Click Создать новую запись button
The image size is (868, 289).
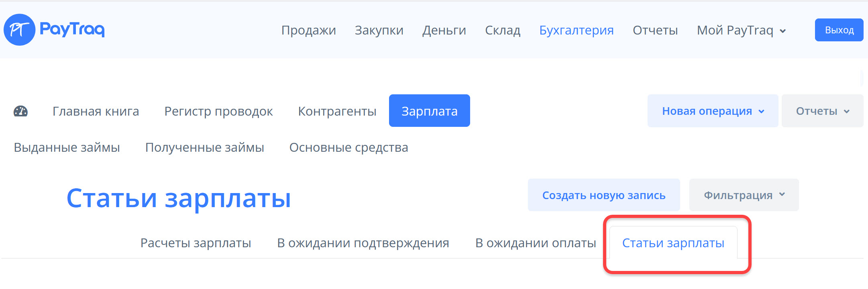pos(604,195)
